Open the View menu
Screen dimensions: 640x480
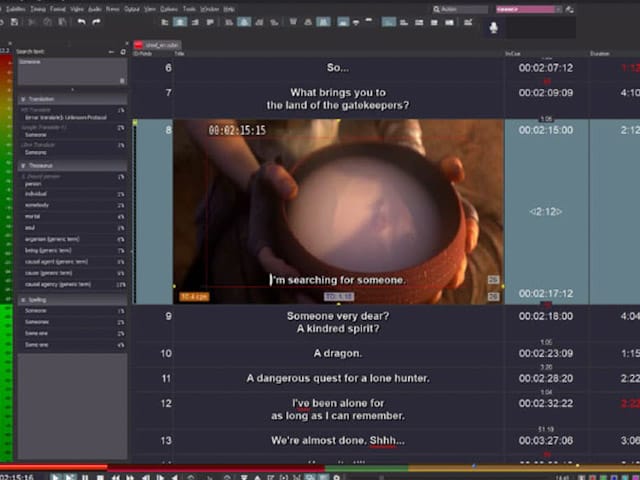coord(150,9)
